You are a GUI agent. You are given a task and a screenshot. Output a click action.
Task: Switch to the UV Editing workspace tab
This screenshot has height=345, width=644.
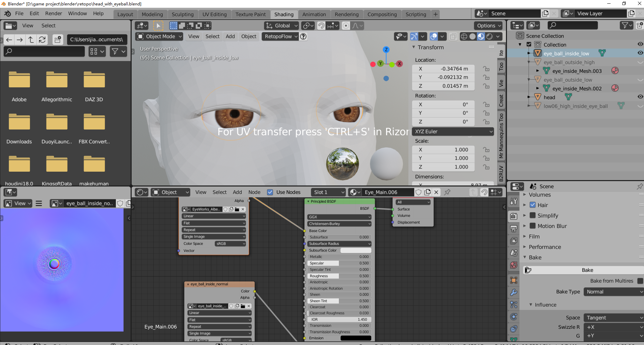point(215,14)
